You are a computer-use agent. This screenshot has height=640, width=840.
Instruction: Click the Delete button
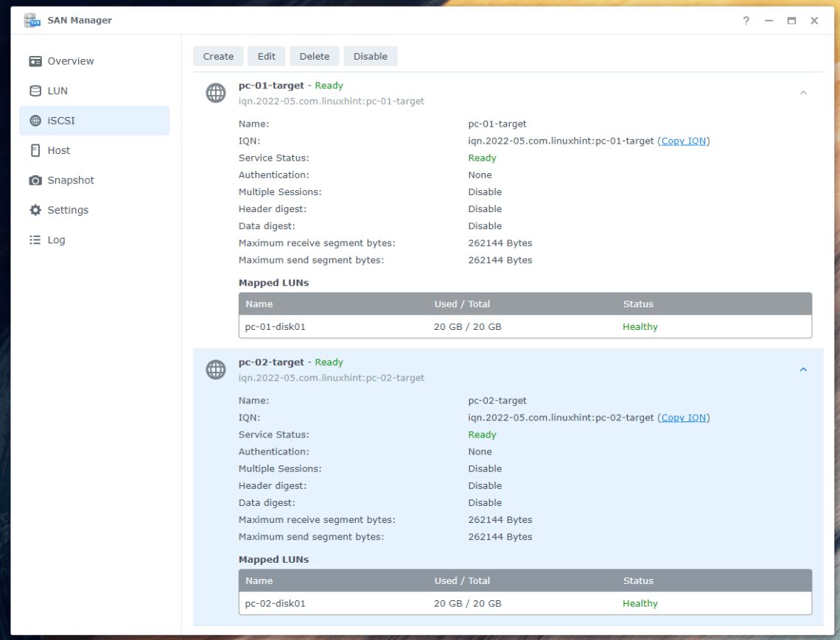(314, 56)
